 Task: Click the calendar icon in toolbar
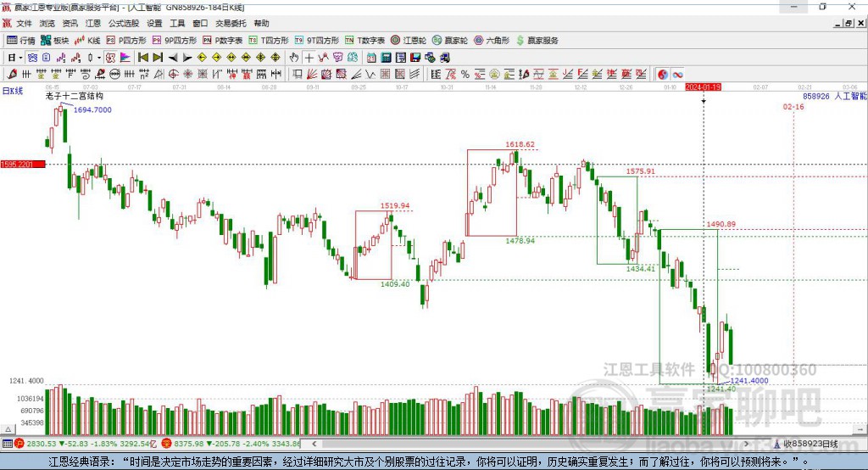[371, 58]
